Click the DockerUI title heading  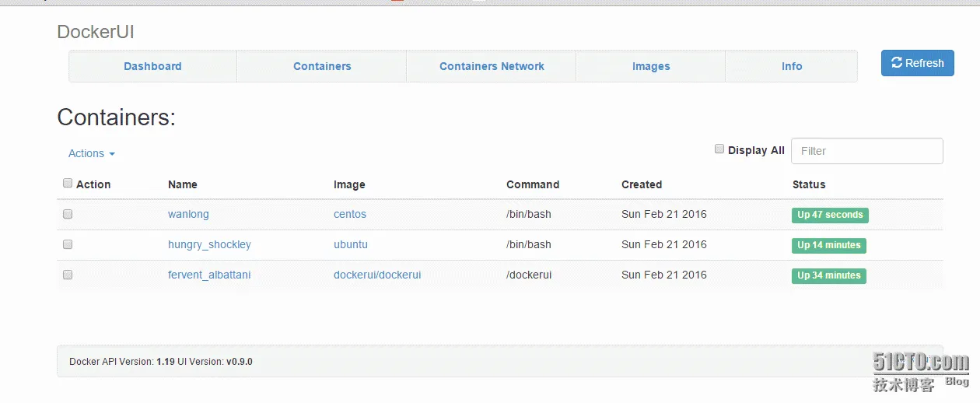pyautogui.click(x=96, y=32)
